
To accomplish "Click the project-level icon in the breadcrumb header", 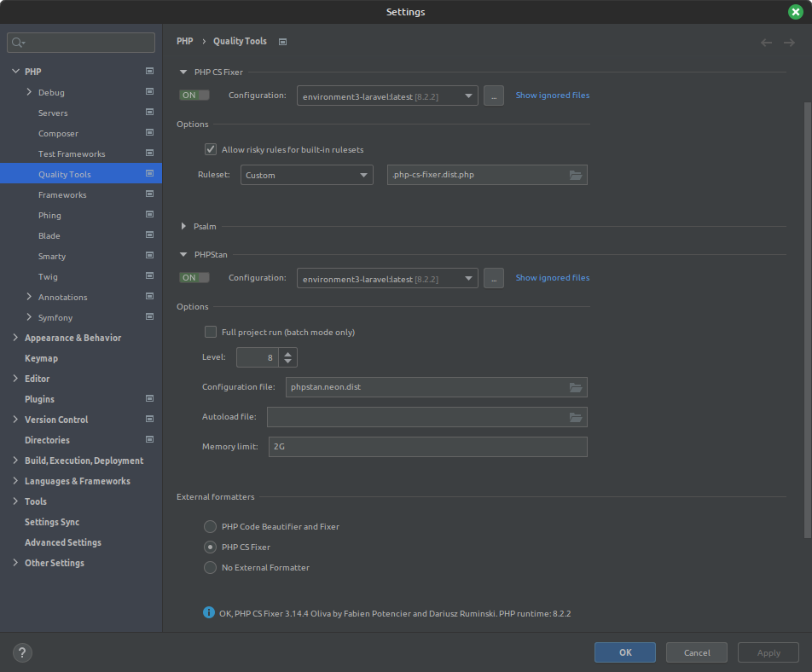I will 283,42.
